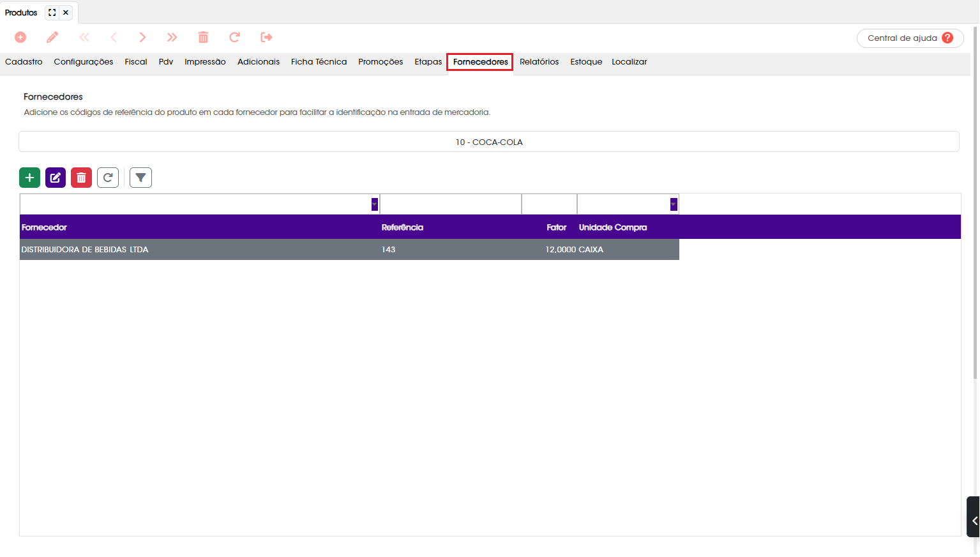Viewport: 980px width, 557px height.
Task: Sort by Unidade Compra column header
Action: 613,227
